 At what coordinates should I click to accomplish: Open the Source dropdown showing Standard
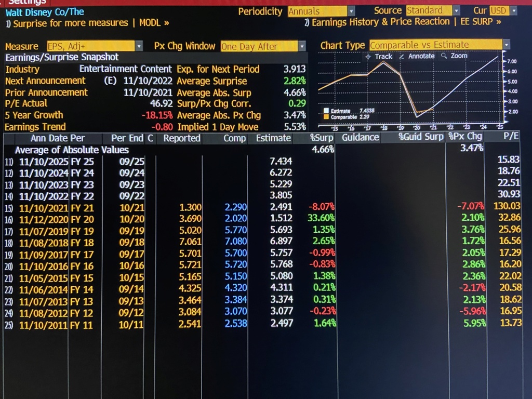(x=433, y=11)
